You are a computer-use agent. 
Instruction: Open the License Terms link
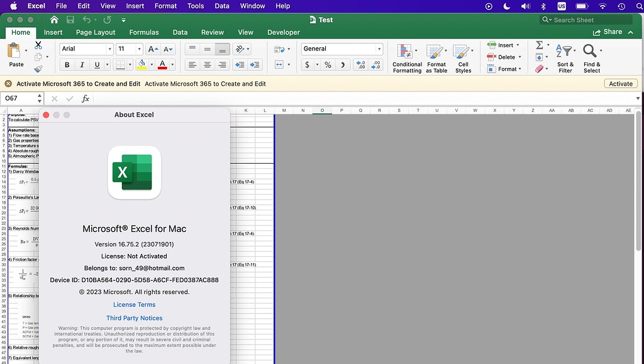[x=134, y=304]
